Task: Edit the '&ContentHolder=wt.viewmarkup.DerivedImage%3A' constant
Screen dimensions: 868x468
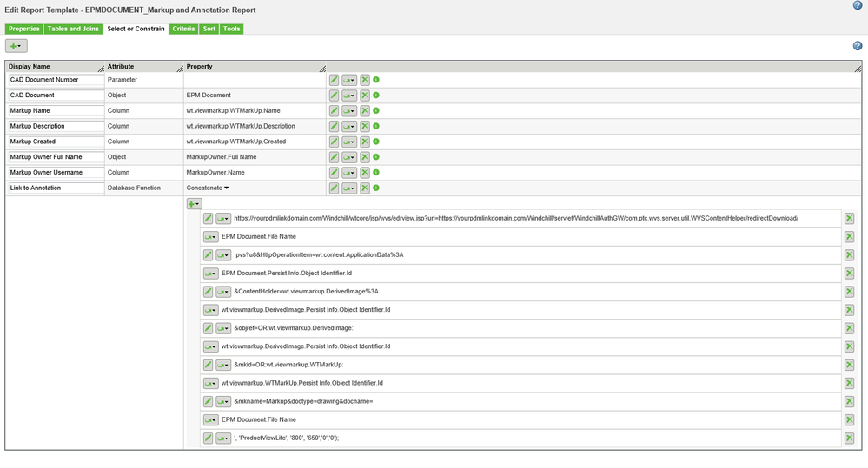Action: (209, 292)
